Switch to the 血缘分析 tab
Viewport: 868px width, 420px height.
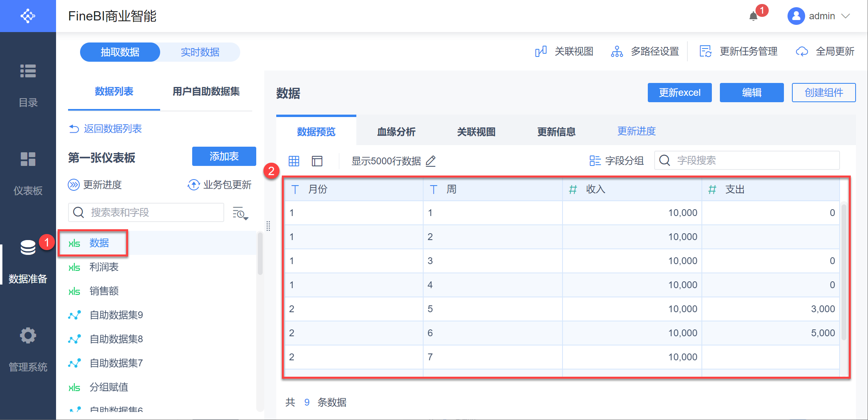pos(396,131)
